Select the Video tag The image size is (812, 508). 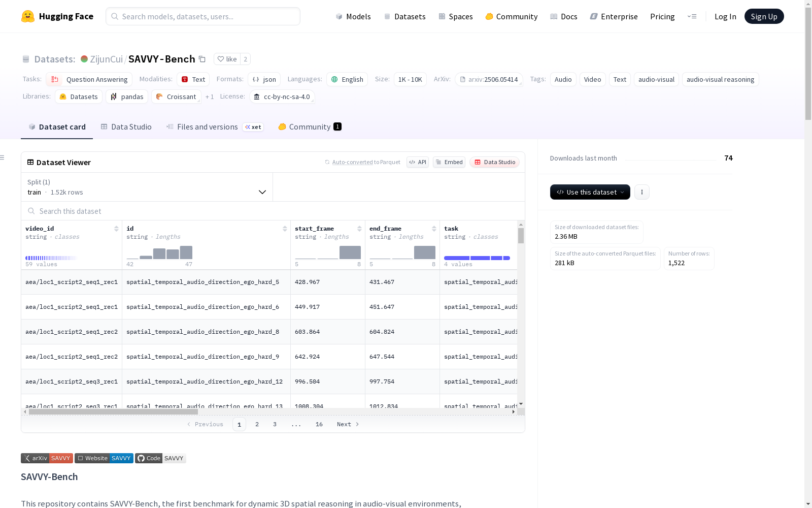[592, 79]
